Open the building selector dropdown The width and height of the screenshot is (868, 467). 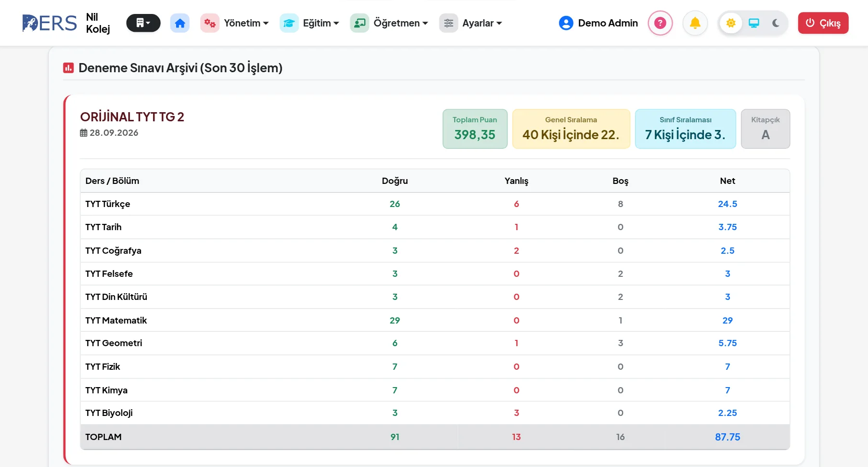143,23
